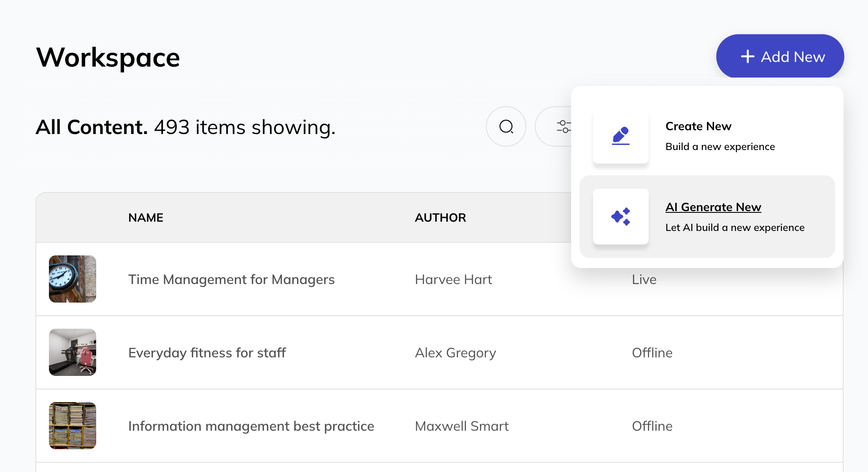The height and width of the screenshot is (472, 868).
Task: Click the search magnifier icon
Action: (x=506, y=126)
